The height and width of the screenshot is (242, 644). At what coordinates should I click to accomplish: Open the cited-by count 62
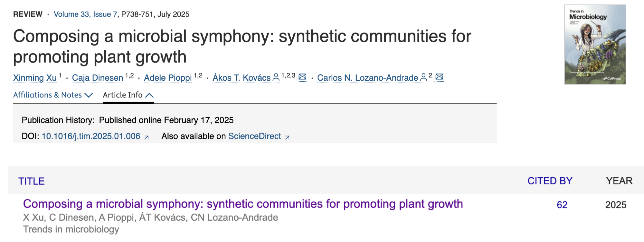click(x=562, y=205)
